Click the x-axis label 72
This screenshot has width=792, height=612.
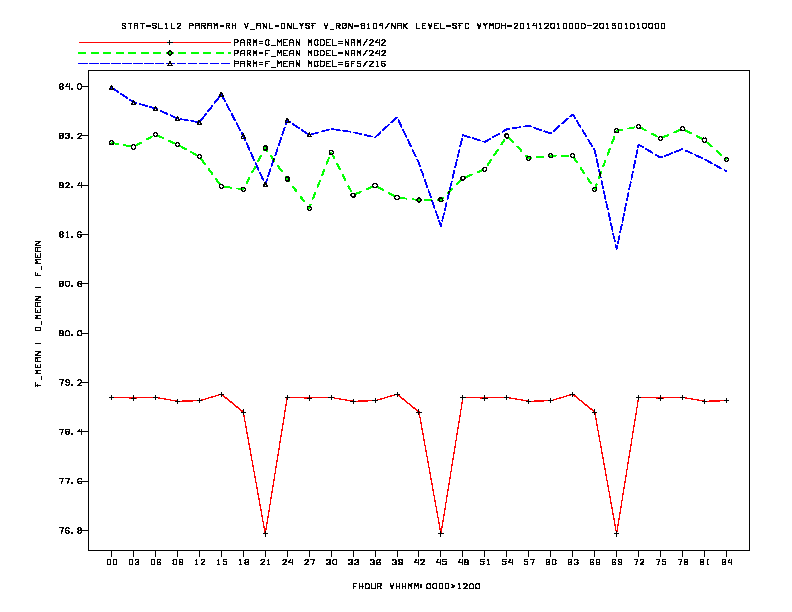tap(639, 562)
